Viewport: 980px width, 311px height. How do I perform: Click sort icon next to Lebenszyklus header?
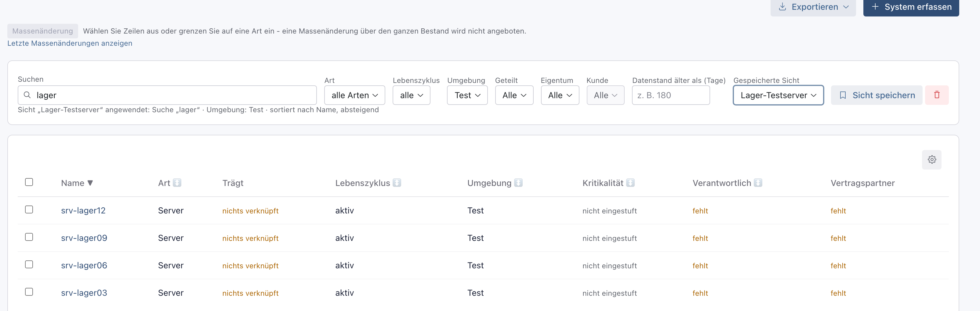coord(397,183)
